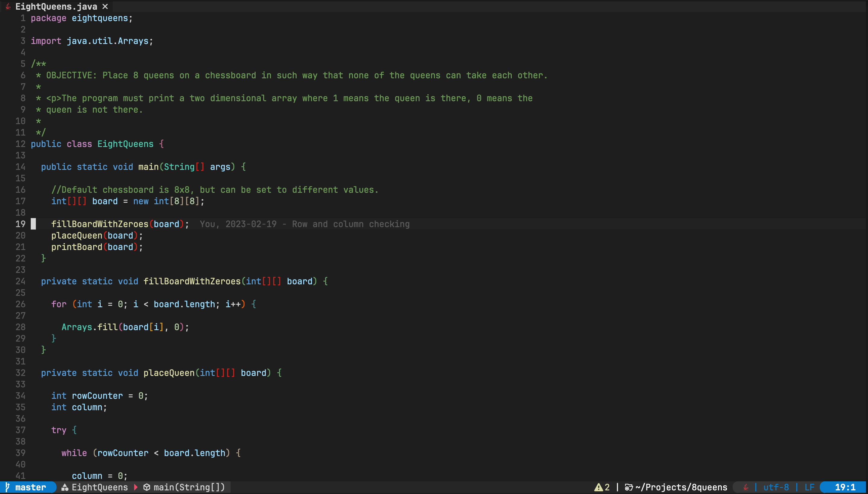Click the red breadcrumb arrow separator
Image resolution: width=868 pixels, height=494 pixels.
[136, 487]
